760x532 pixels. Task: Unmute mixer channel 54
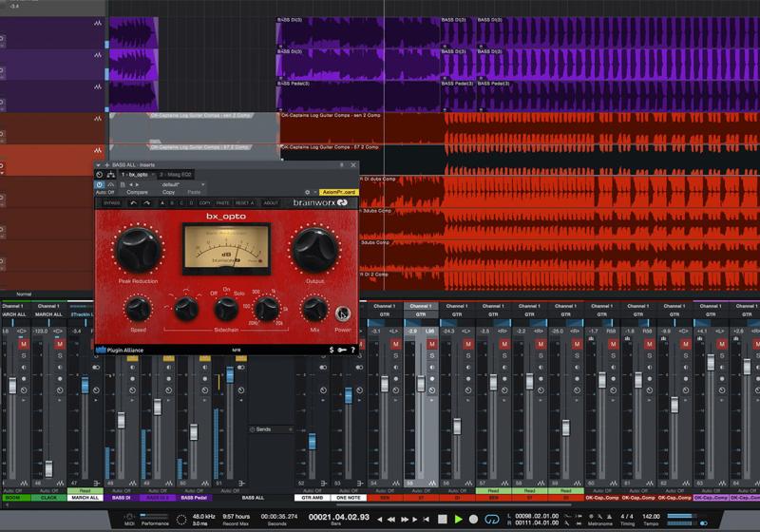(x=395, y=344)
